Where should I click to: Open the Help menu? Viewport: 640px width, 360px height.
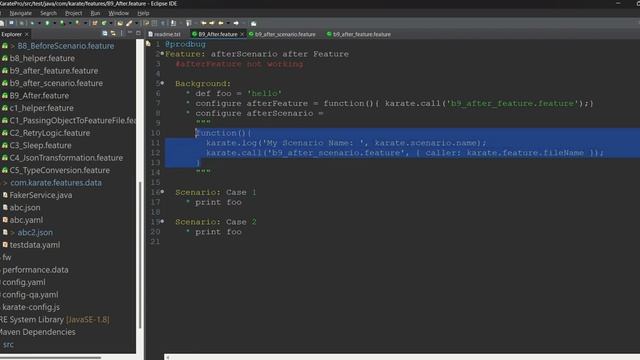pos(143,13)
